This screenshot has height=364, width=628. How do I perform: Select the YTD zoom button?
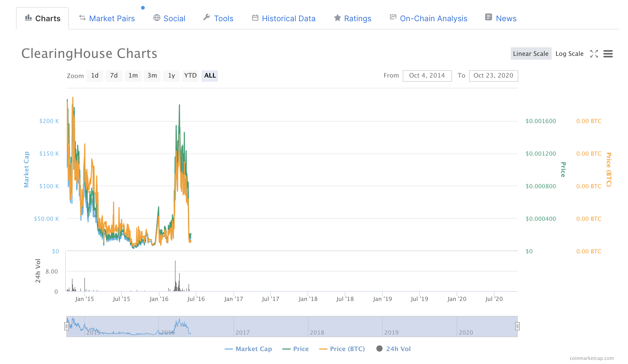point(190,75)
